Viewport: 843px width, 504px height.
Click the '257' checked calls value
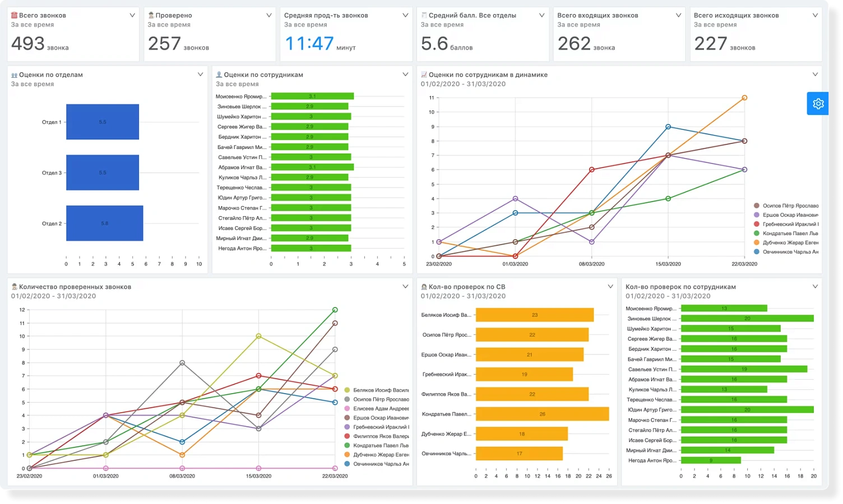(x=164, y=43)
